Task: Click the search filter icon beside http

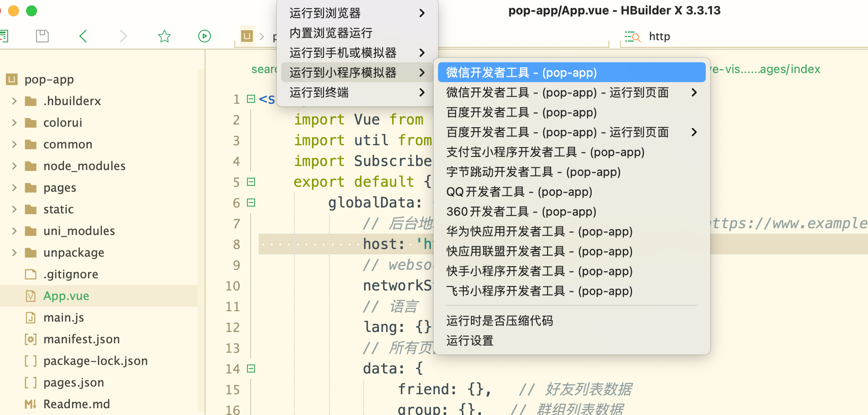Action: coord(633,37)
